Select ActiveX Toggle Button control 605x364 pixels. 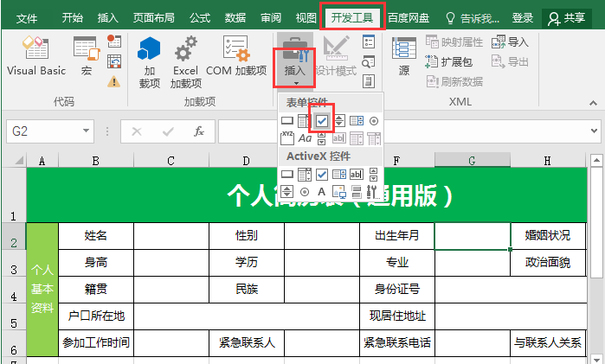(356, 191)
